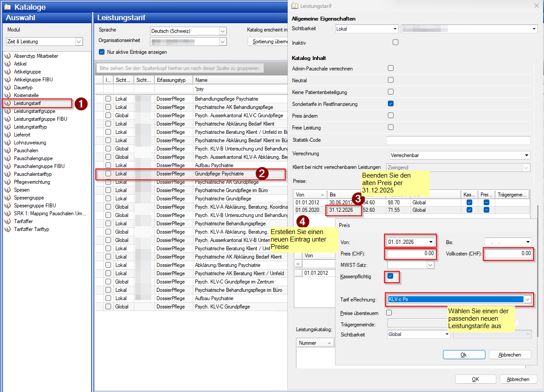This screenshot has width=544, height=392.
Task: Toggle Nur aktive Einträge anzeigen checkbox
Action: pyautogui.click(x=102, y=52)
